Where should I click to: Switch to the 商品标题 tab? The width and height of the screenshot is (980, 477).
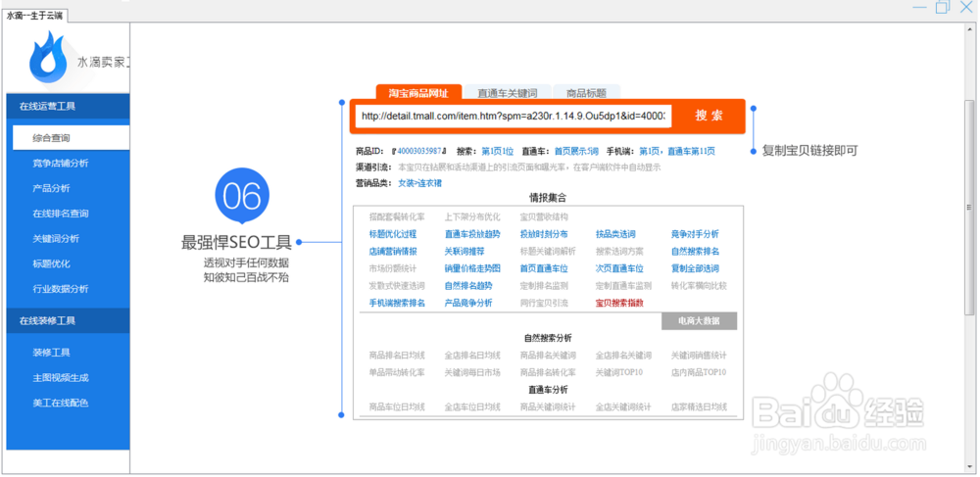coord(586,92)
